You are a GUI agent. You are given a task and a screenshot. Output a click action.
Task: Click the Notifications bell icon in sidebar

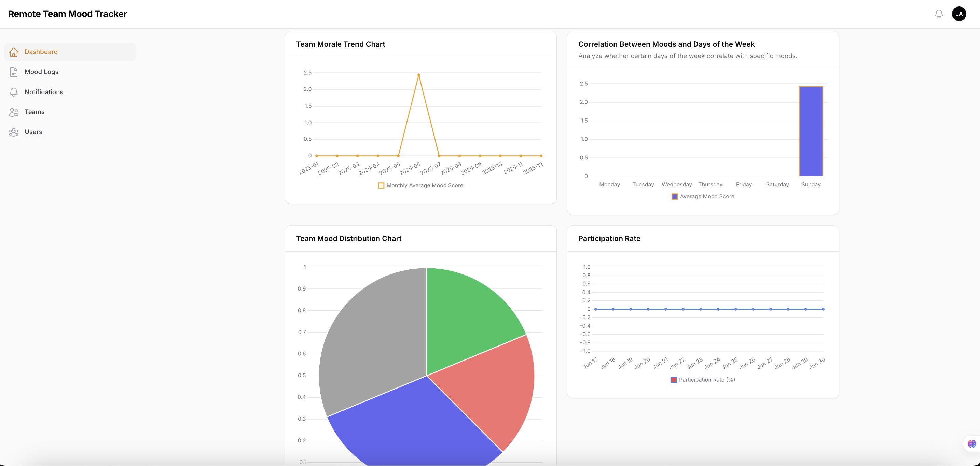[x=14, y=93]
